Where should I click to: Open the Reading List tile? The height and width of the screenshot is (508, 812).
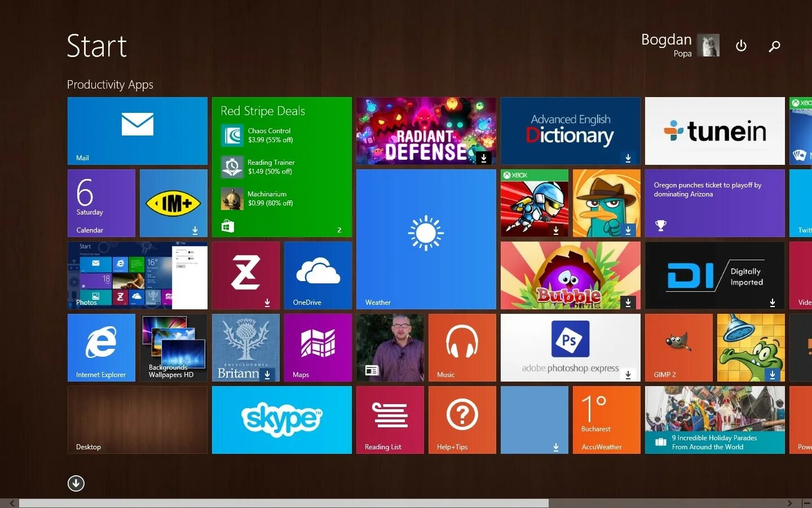[390, 420]
